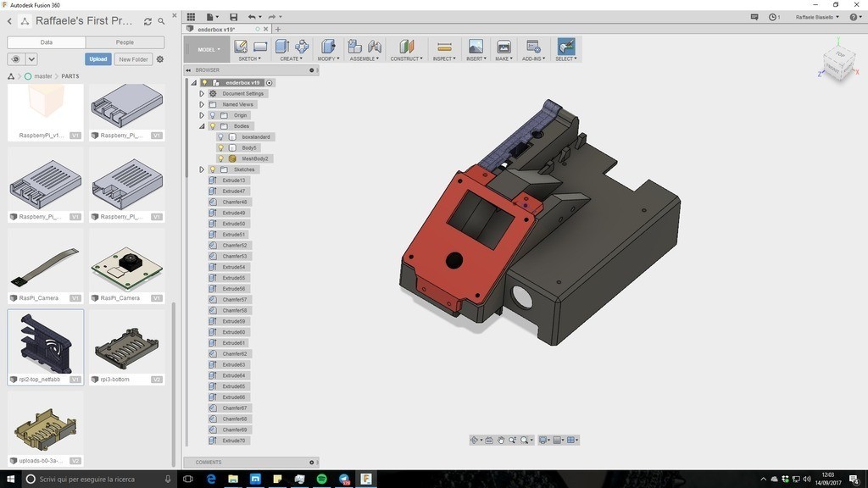Click the Press Pull modify icon
Image resolution: width=868 pixels, height=488 pixels.
[x=328, y=47]
